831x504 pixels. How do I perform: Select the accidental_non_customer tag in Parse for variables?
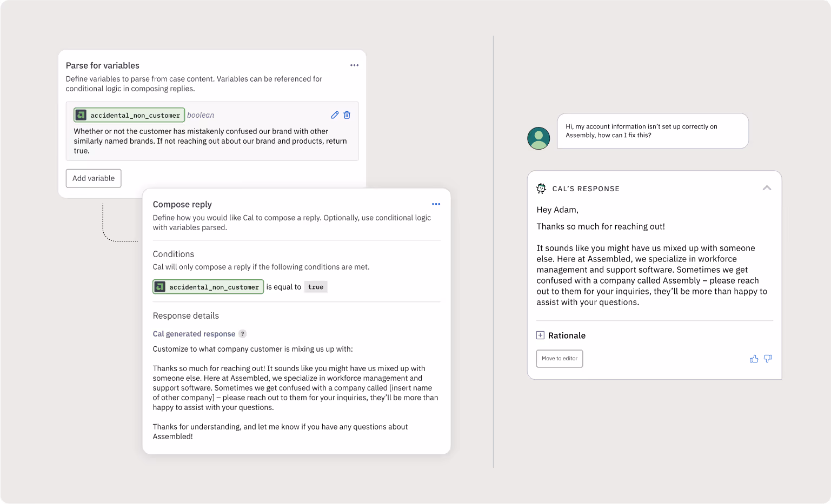tap(129, 115)
